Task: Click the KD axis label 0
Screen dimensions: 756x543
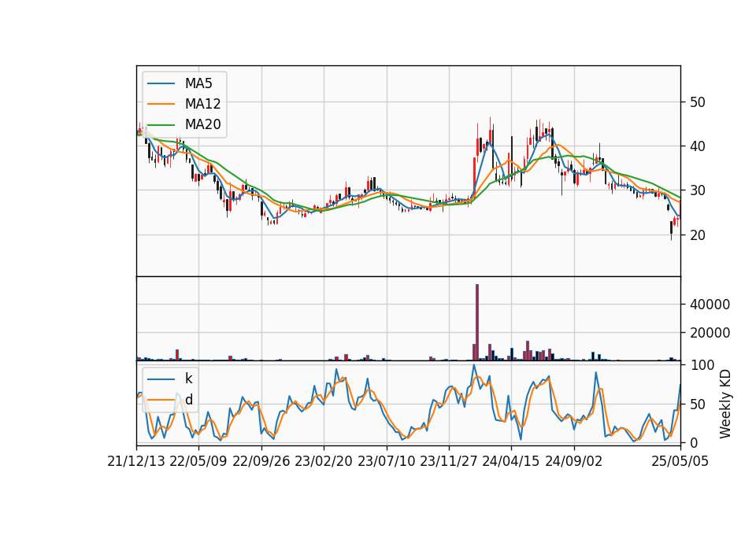Action: pos(694,443)
